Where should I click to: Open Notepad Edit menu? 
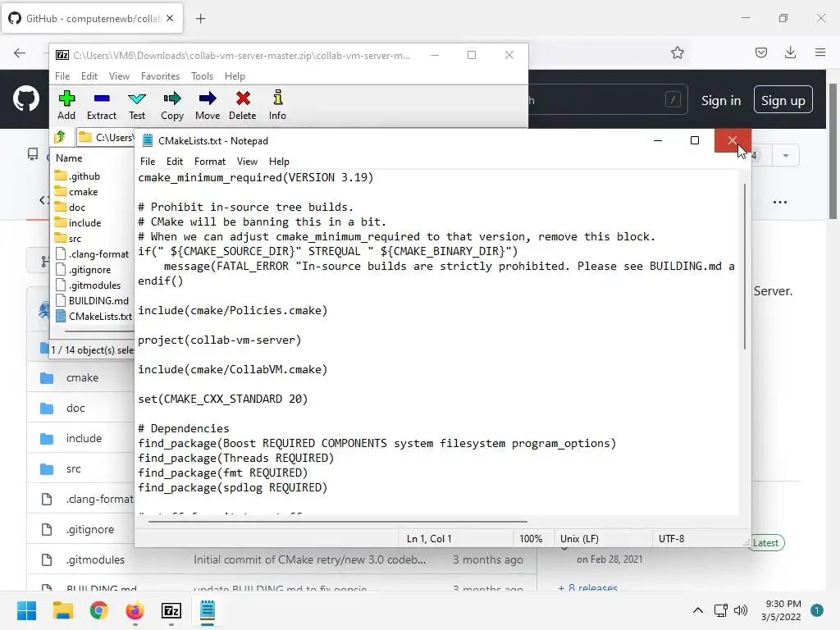(x=175, y=162)
